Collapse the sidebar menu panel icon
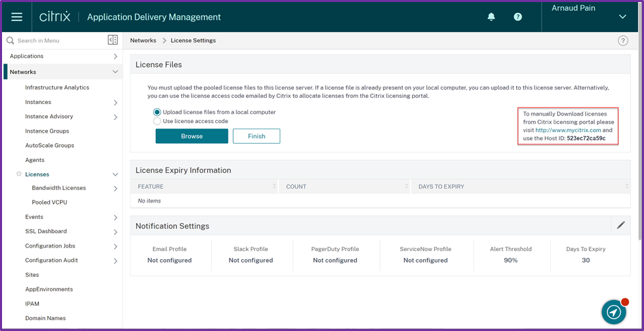Image resolution: width=644 pixels, height=331 pixels. pos(113,40)
